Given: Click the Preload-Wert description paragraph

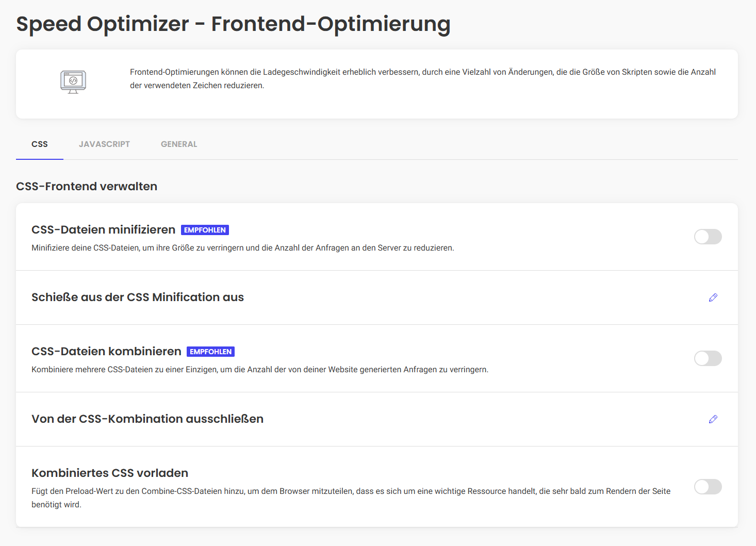Looking at the screenshot, I should (x=351, y=498).
